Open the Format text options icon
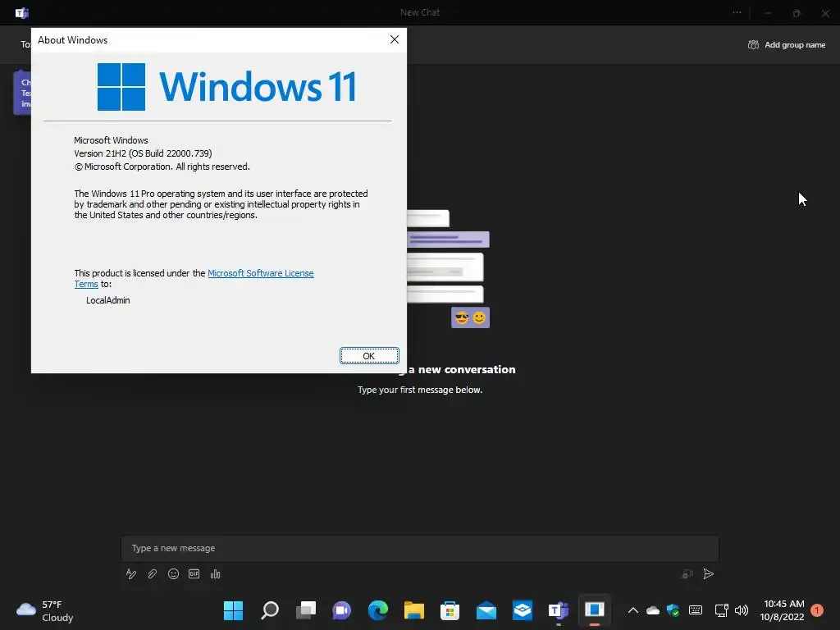The height and width of the screenshot is (630, 840). (131, 574)
